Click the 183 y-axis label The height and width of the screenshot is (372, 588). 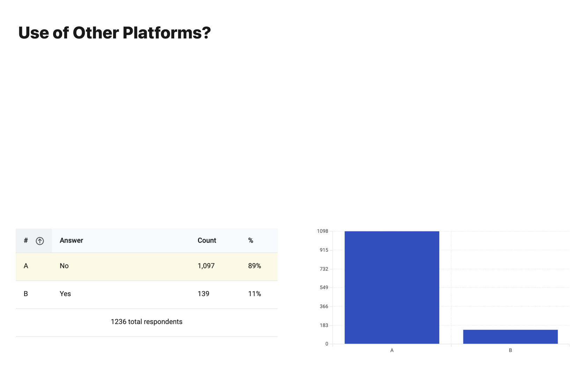click(x=324, y=325)
